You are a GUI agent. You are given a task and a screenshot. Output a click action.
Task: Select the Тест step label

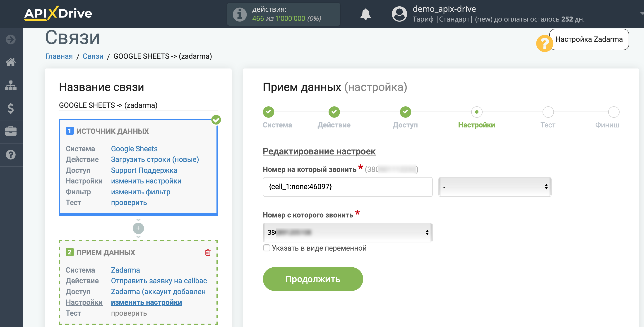pyautogui.click(x=548, y=125)
